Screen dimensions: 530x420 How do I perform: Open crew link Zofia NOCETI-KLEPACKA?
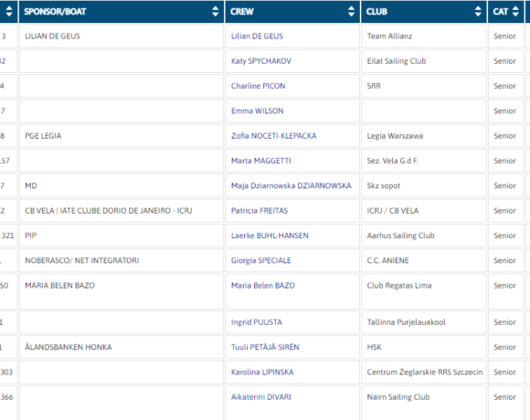[274, 136]
